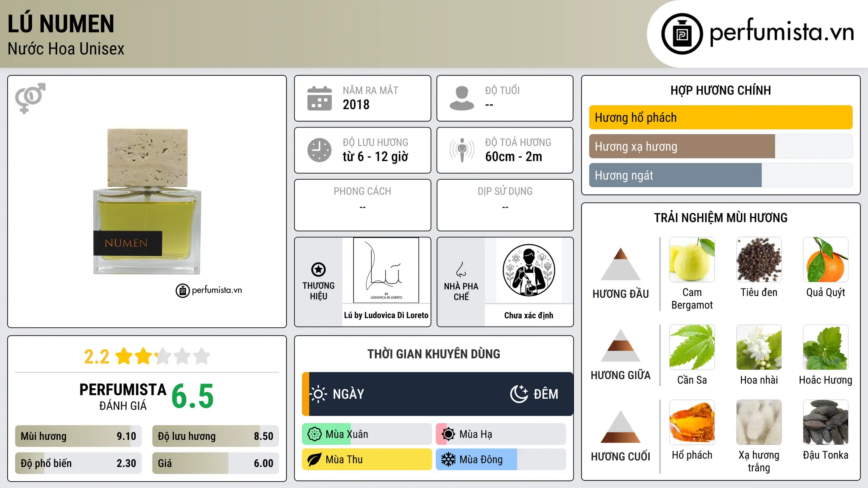
Task: Click the nose icon above Nhà pha chế
Action: [x=461, y=269]
